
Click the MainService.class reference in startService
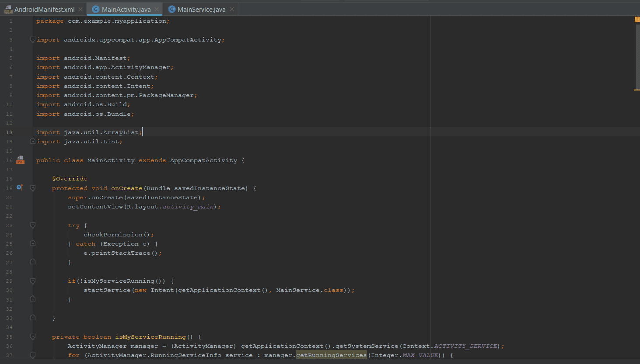309,290
